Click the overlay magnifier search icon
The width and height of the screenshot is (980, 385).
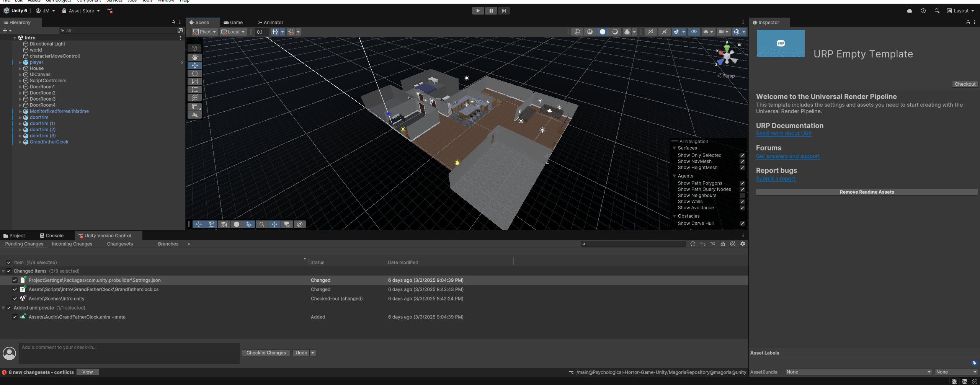[261, 224]
